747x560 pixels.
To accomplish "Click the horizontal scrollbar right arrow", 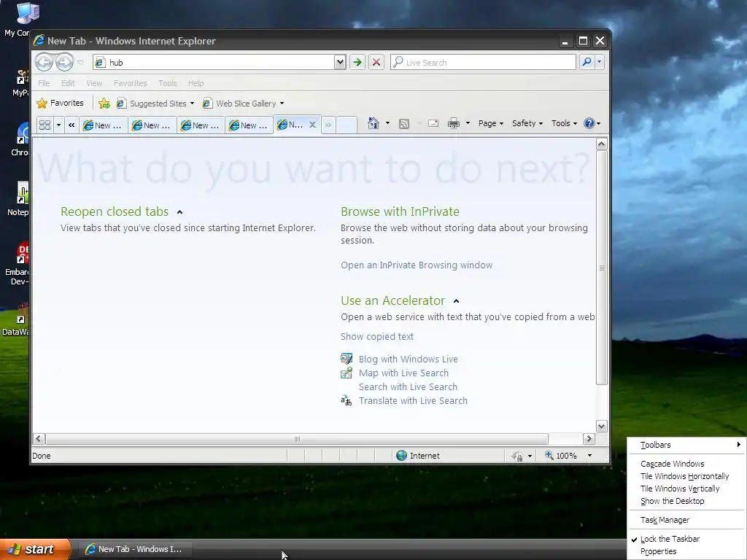I will 589,438.
